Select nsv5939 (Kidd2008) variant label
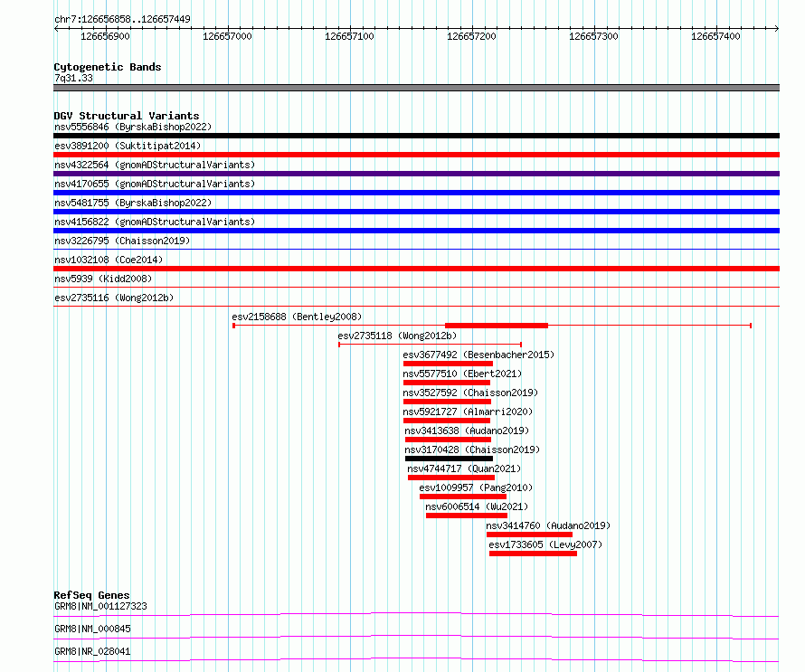 [x=103, y=279]
